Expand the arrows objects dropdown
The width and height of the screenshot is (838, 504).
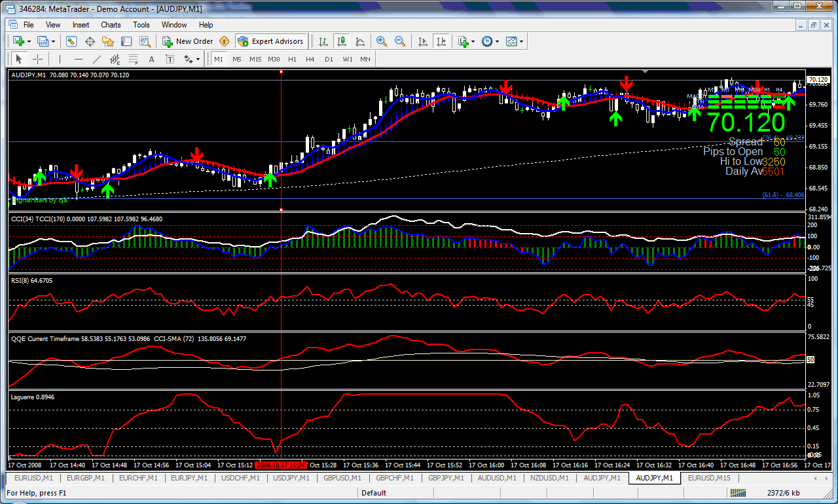tap(198, 59)
